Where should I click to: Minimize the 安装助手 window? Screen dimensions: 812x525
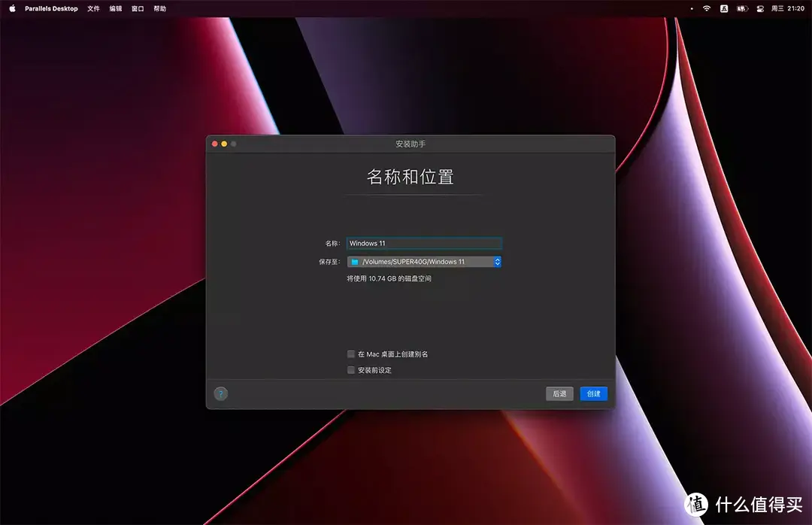224,144
